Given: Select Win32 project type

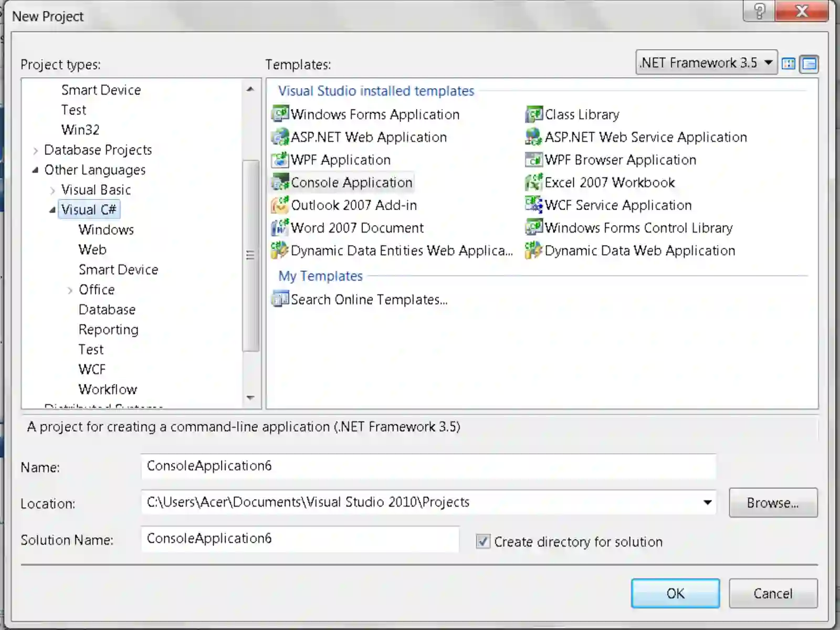Looking at the screenshot, I should (80, 130).
